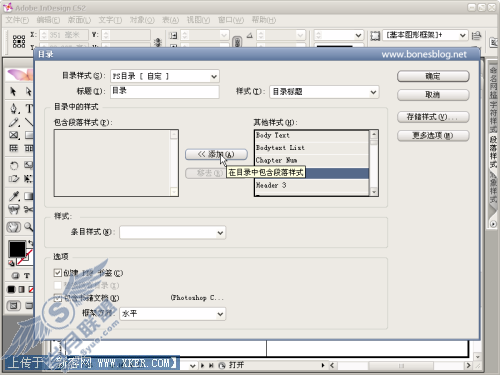The width and height of the screenshot is (500, 375).
Task: Click the 存储样式 button
Action: pyautogui.click(x=433, y=117)
